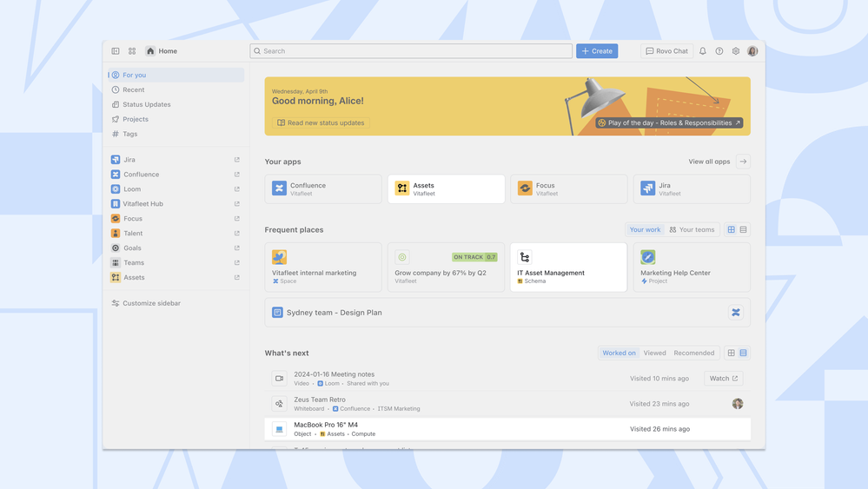Select Viewed tab in What's next
This screenshot has height=489, width=868.
(x=654, y=353)
